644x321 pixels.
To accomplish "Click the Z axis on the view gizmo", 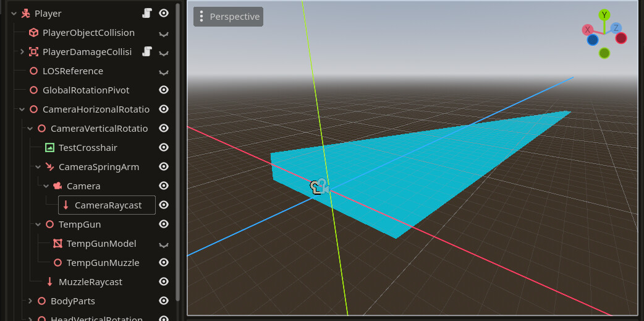I will coord(616,28).
